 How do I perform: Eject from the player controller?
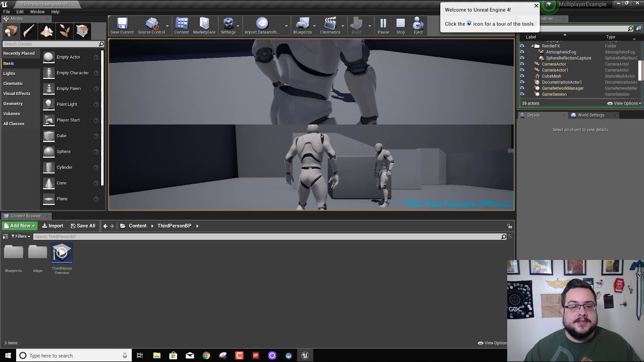click(418, 26)
